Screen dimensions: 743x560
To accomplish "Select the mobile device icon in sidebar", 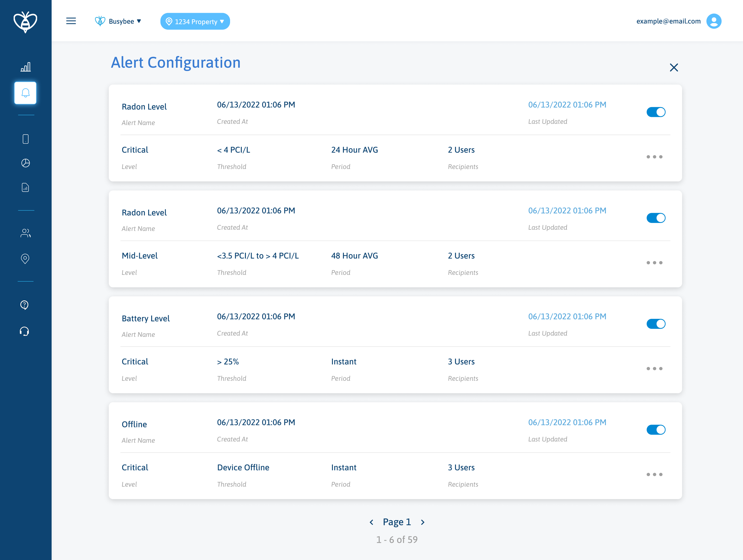I will [x=25, y=138].
